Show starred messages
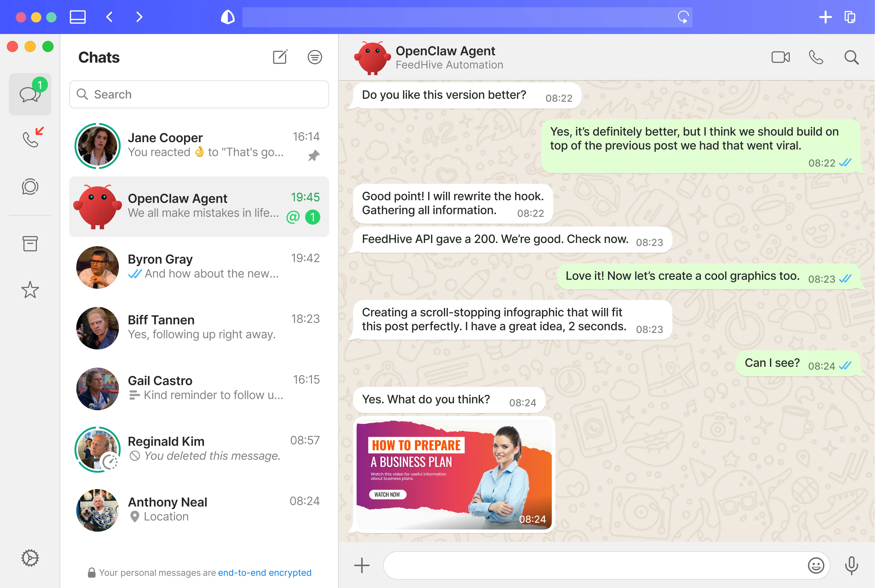This screenshot has width=875, height=588. (x=30, y=290)
